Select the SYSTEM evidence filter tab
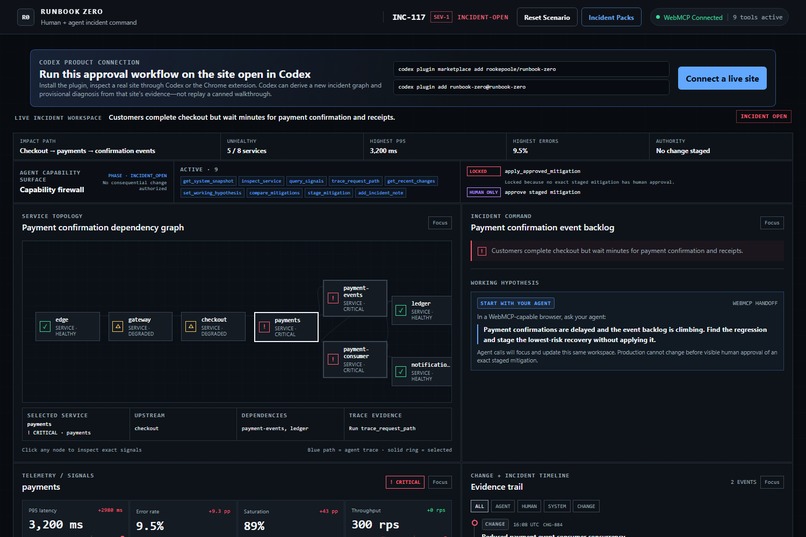806x537 pixels. tap(557, 506)
